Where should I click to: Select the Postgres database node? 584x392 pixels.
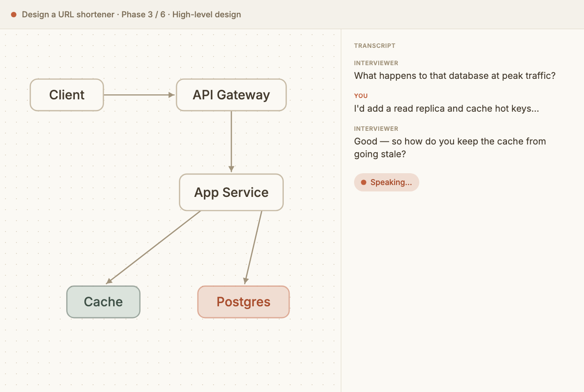pos(244,302)
